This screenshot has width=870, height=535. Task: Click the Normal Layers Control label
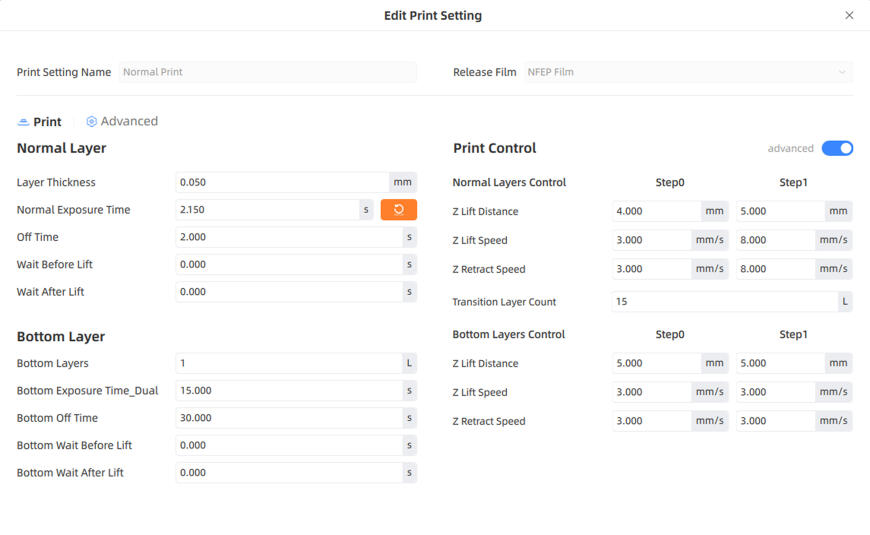tap(509, 183)
